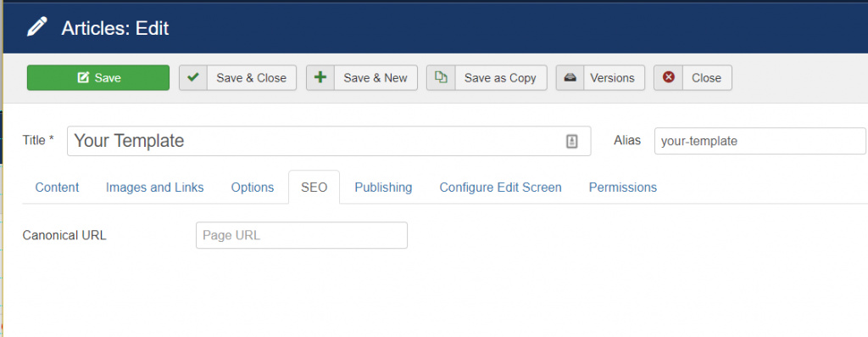Switch to the Content tab
Image resolution: width=868 pixels, height=337 pixels.
click(57, 188)
